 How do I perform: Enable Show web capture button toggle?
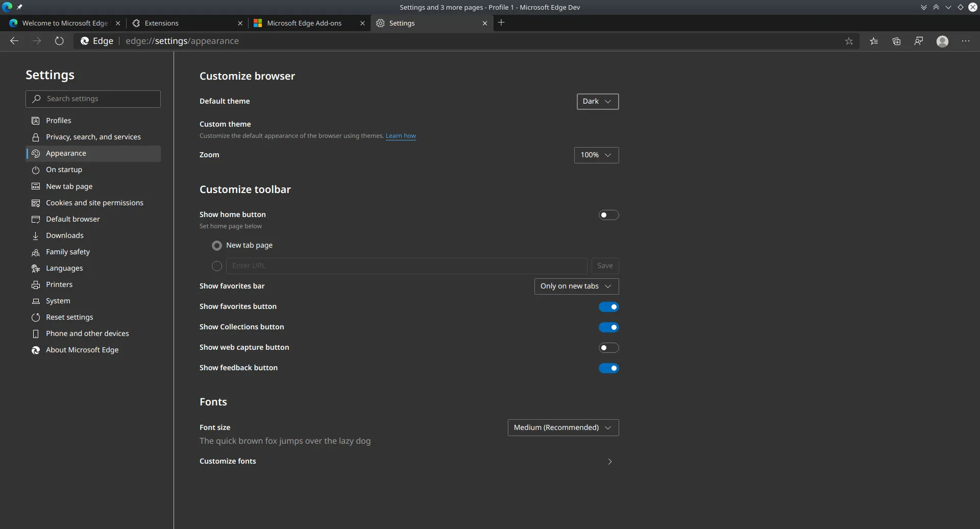[608, 348]
